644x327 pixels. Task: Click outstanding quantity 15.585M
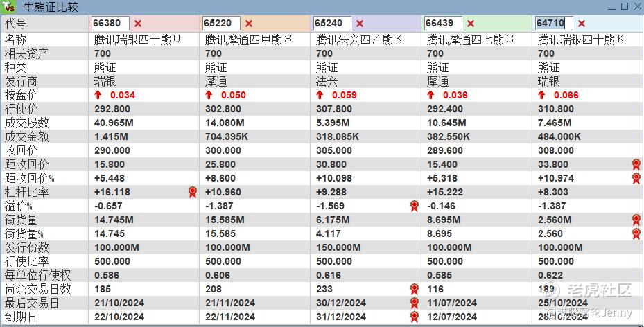point(225,220)
